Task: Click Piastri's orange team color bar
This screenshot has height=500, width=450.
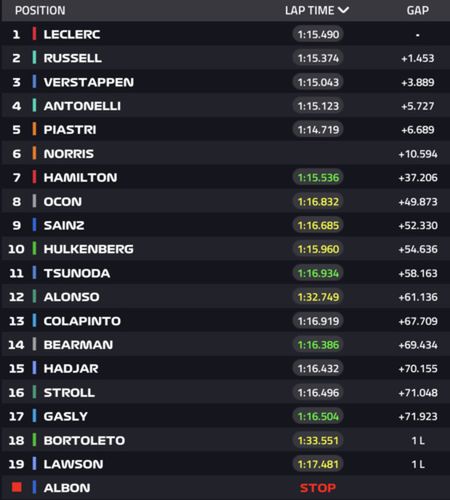Action: (34, 129)
